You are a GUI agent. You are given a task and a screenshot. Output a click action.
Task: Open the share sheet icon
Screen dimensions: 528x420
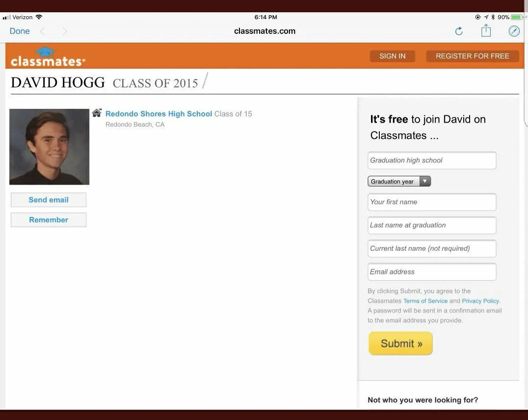(x=486, y=30)
